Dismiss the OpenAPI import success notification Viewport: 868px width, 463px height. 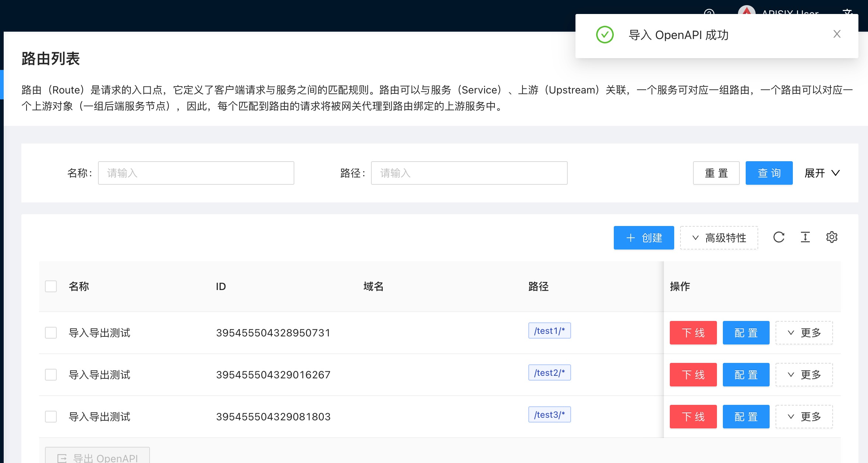point(837,34)
